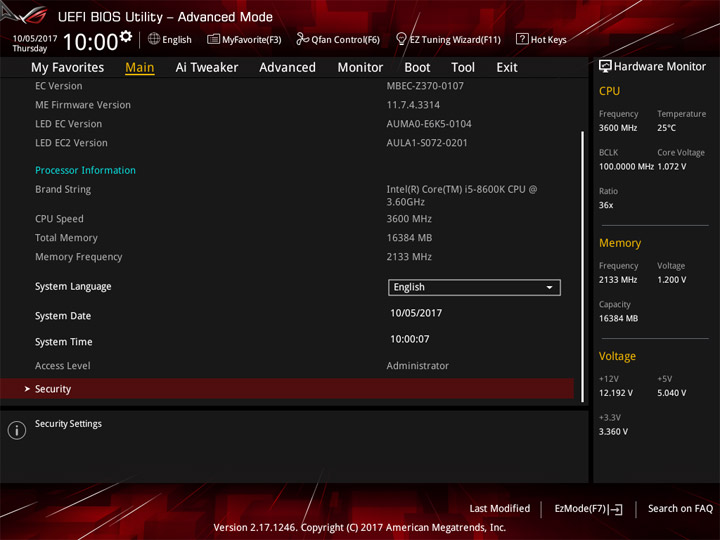720x540 pixels.
Task: Select the System Time label
Action: coord(64,342)
